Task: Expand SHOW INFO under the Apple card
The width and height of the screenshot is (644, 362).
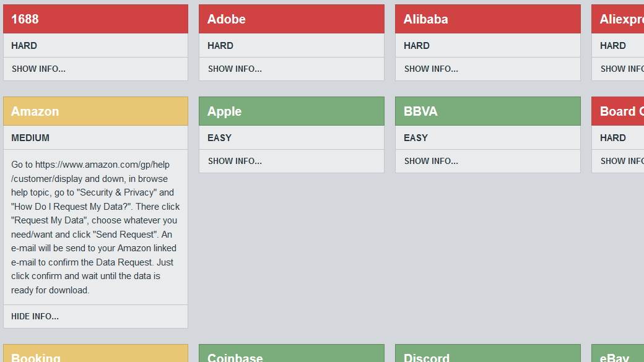Action: (x=235, y=161)
